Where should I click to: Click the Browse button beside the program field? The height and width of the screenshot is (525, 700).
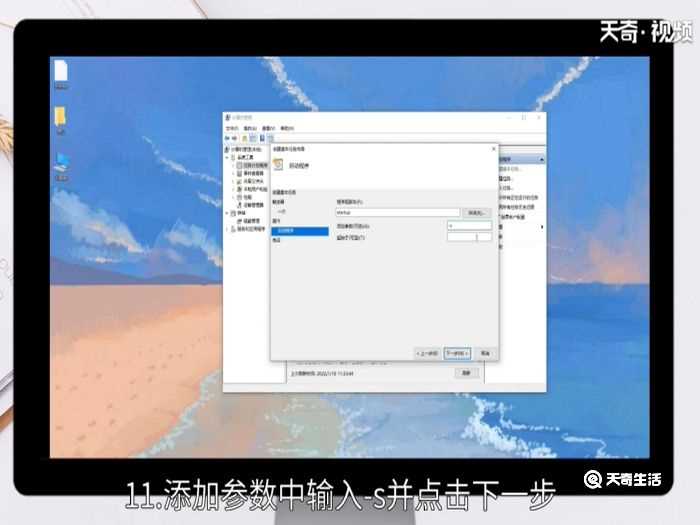(476, 212)
